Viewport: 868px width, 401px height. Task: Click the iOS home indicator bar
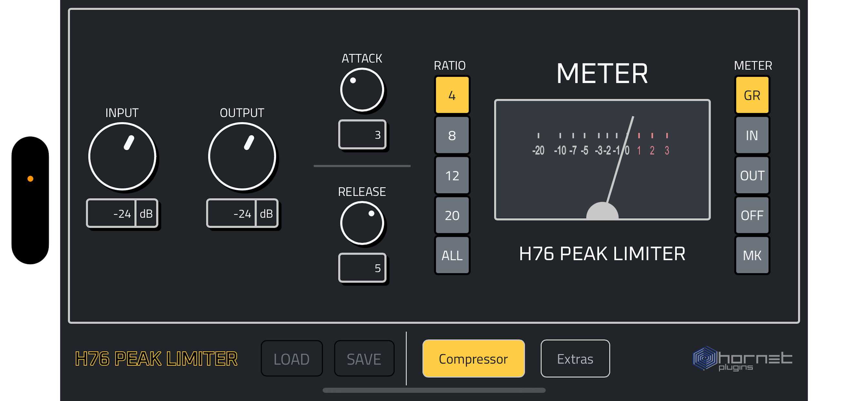pyautogui.click(x=434, y=390)
